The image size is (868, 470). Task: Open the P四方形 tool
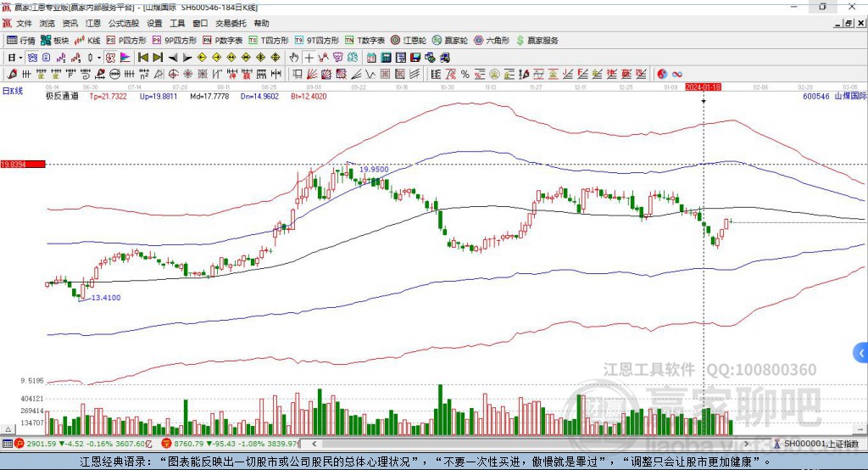126,41
